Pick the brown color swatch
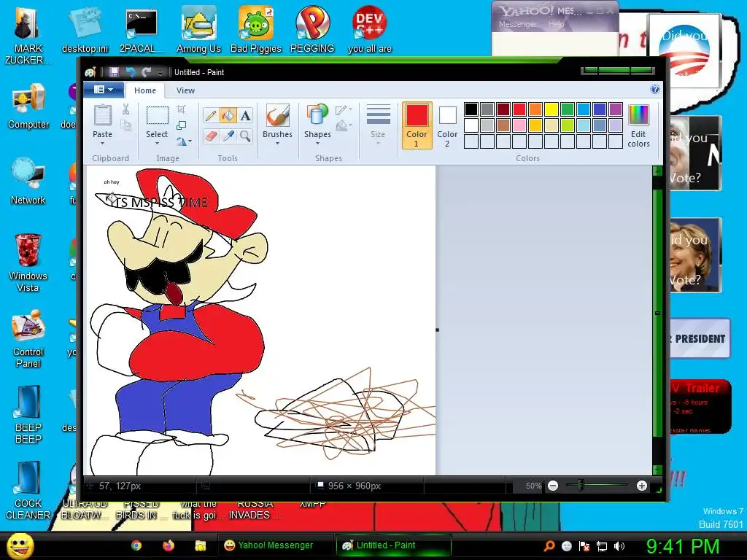The height and width of the screenshot is (560, 747). pyautogui.click(x=503, y=125)
